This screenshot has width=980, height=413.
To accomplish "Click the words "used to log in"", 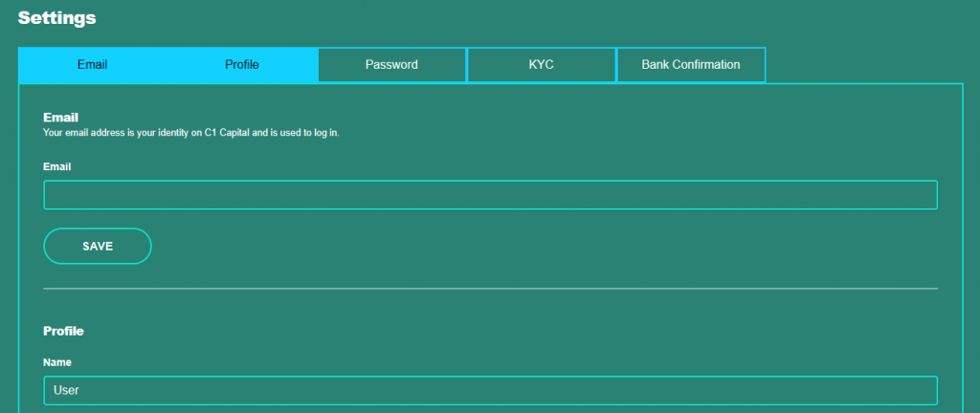I will [x=308, y=133].
